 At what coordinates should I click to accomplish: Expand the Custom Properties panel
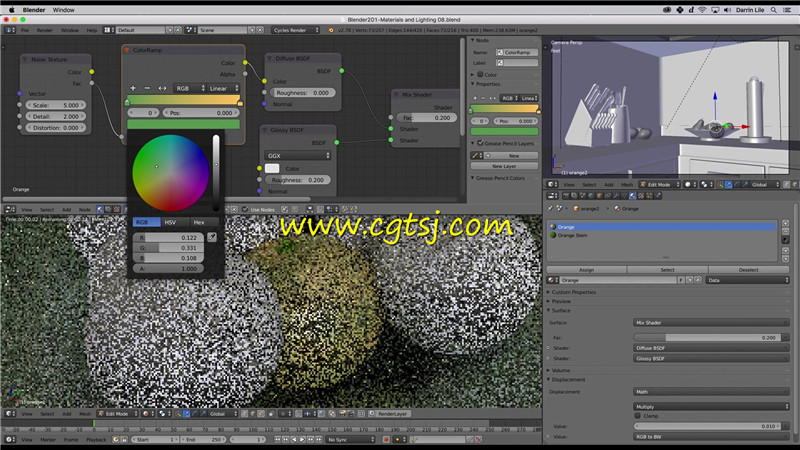573,292
